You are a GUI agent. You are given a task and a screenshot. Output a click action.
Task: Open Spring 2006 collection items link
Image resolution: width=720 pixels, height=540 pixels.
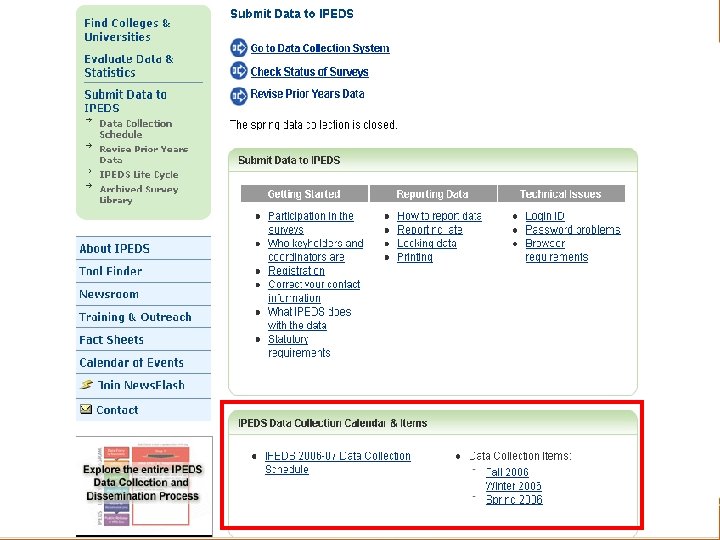pos(514,500)
